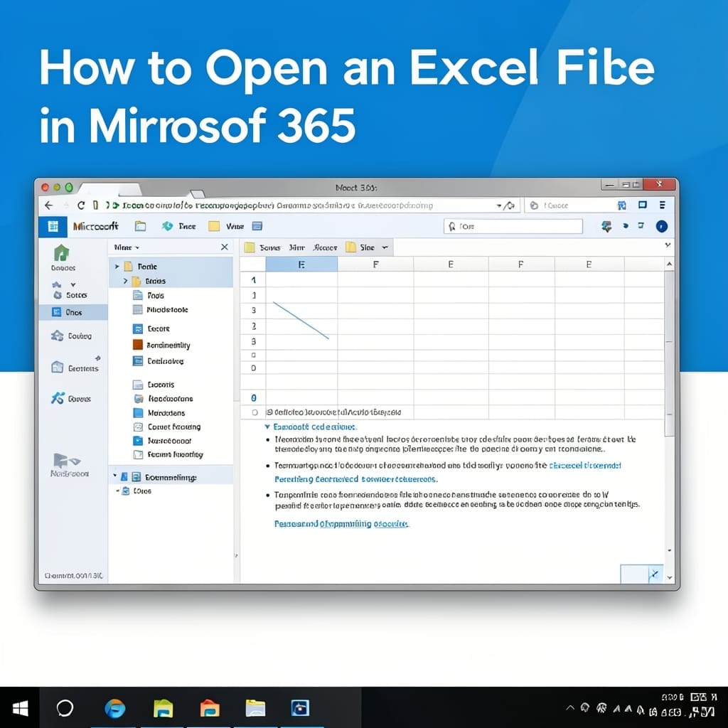Click the blue card icon after Wine
The height and width of the screenshot is (728, 728).
(x=257, y=226)
